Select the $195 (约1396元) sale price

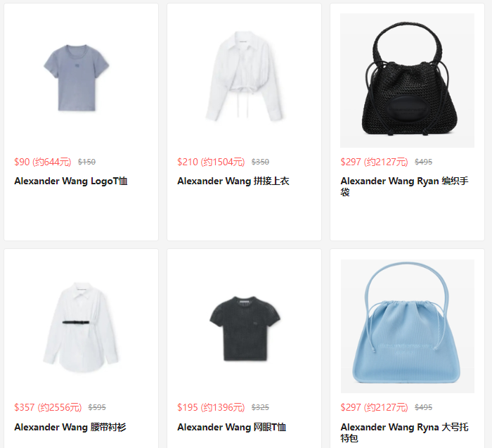(x=211, y=407)
